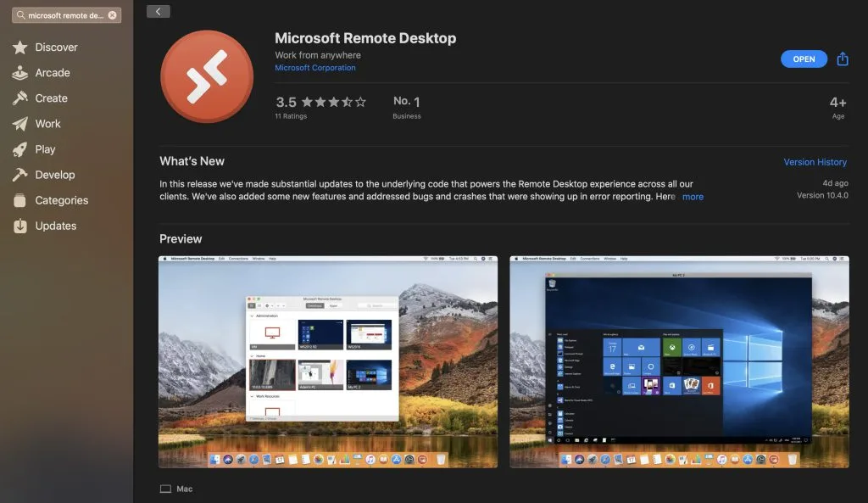Click the search magnifier icon
868x503 pixels.
(20, 15)
